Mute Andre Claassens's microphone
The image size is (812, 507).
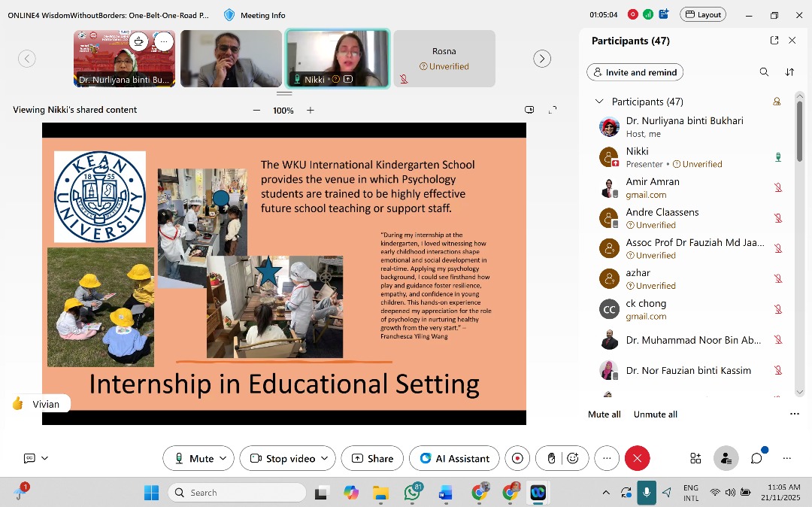pos(778,218)
